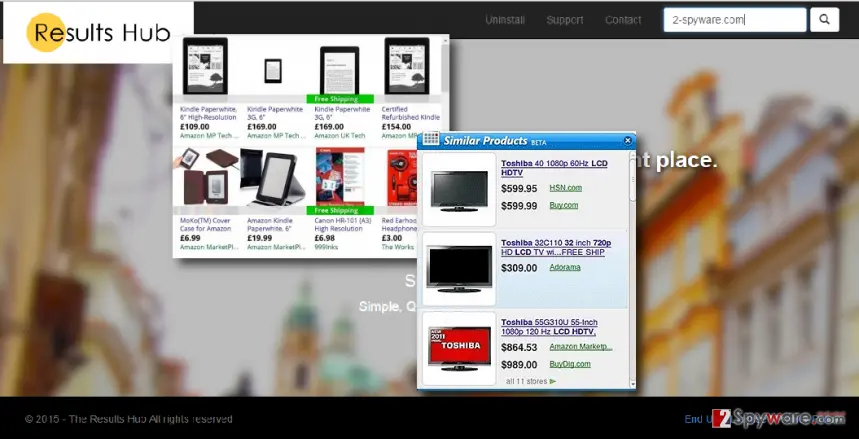Visit Amazon Marketp... store link

point(581,347)
